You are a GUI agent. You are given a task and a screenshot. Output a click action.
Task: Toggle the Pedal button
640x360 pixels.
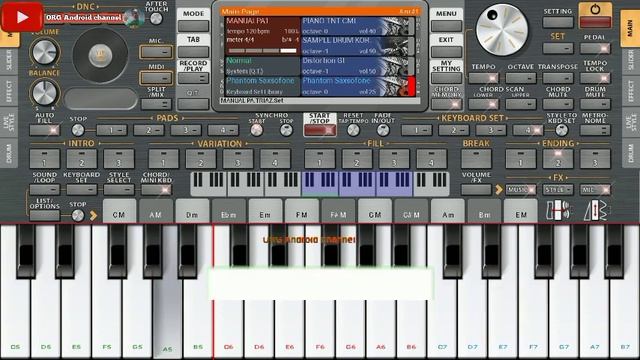click(595, 48)
